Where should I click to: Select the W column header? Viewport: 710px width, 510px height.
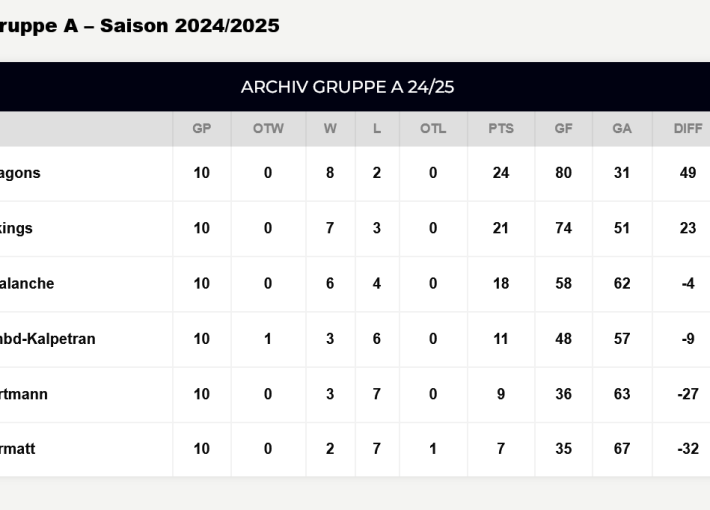click(330, 129)
